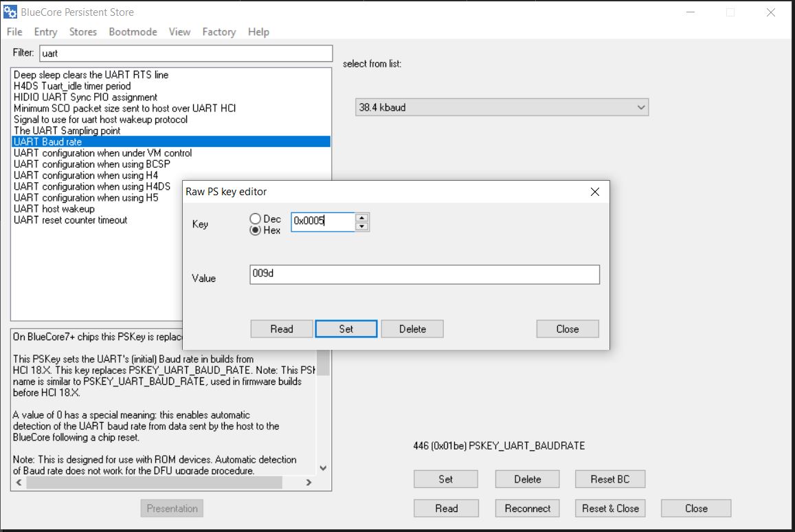This screenshot has width=795, height=532.
Task: Open the Bootmode menu
Action: (x=133, y=32)
